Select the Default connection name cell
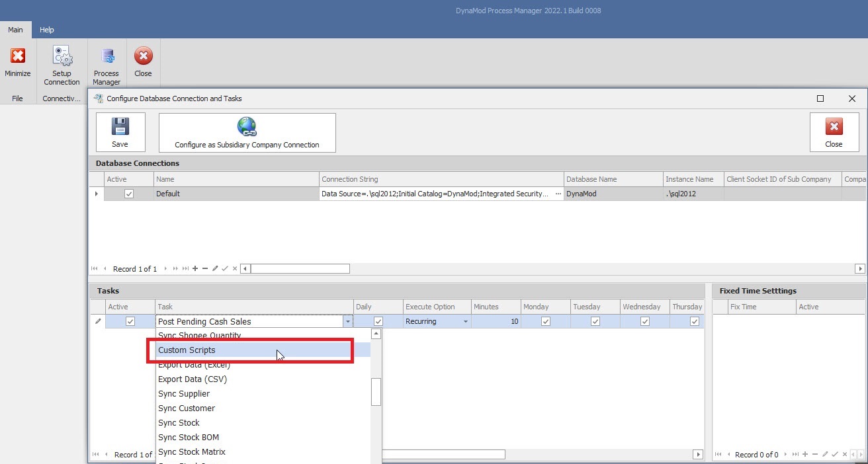The height and width of the screenshot is (464, 868). pos(236,194)
